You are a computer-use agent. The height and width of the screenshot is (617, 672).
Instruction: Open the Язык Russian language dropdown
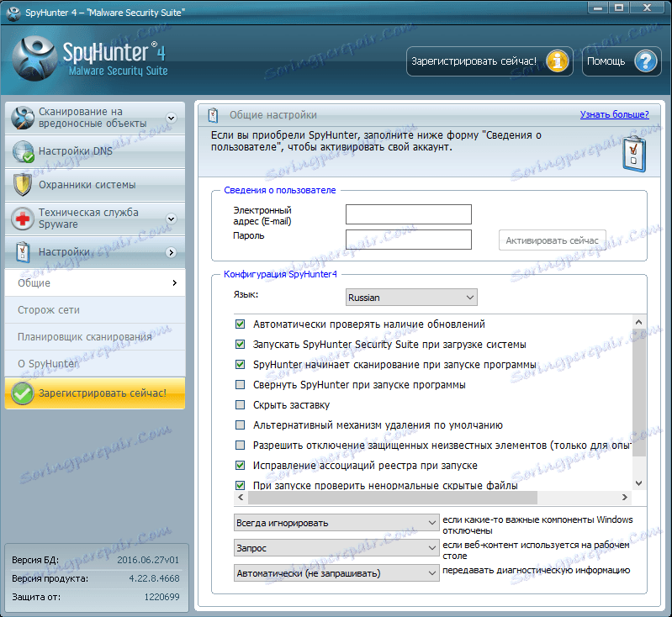click(x=411, y=298)
